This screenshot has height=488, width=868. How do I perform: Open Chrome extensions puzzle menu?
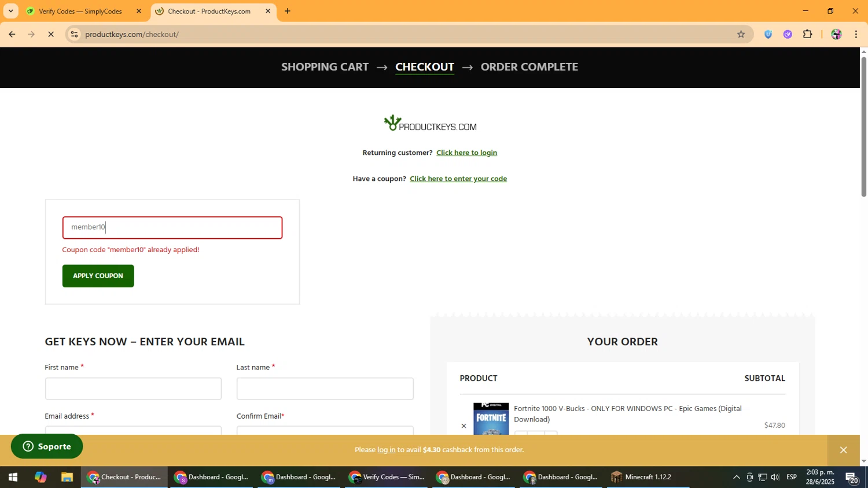click(808, 34)
